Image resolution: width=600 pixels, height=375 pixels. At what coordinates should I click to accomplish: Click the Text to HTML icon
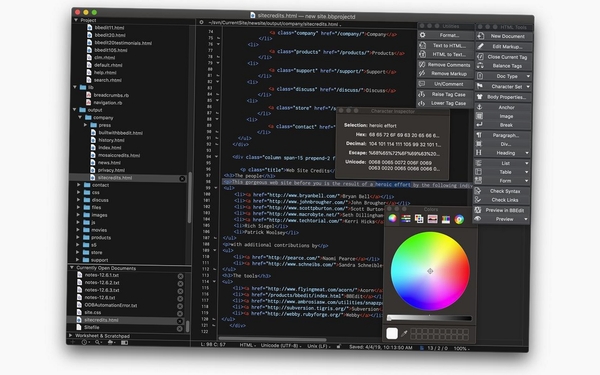coord(422,45)
